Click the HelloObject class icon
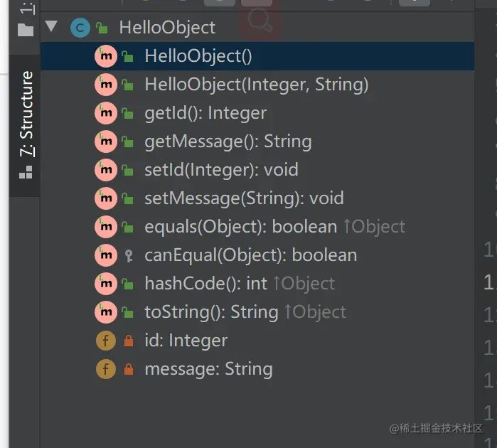The image size is (497, 448). pos(80,28)
